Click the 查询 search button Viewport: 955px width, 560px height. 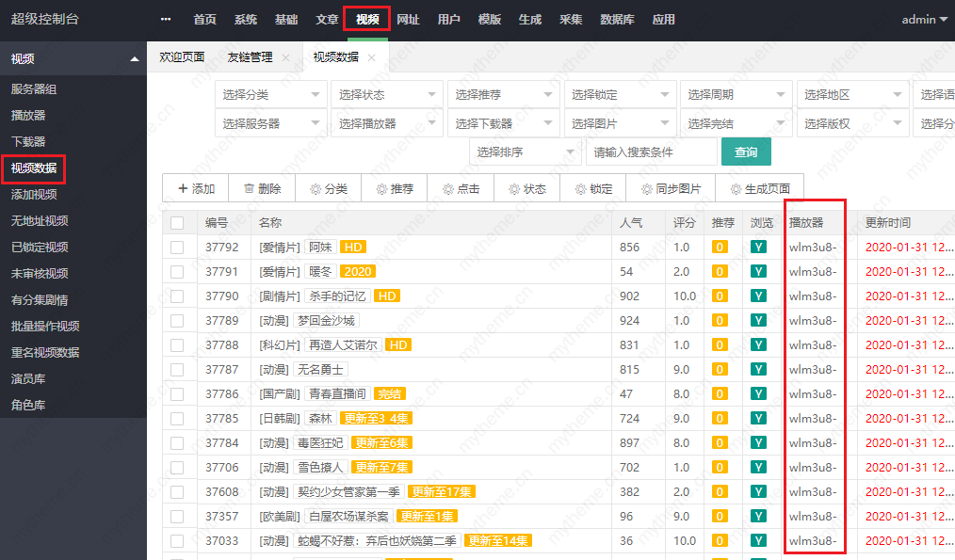pos(746,152)
